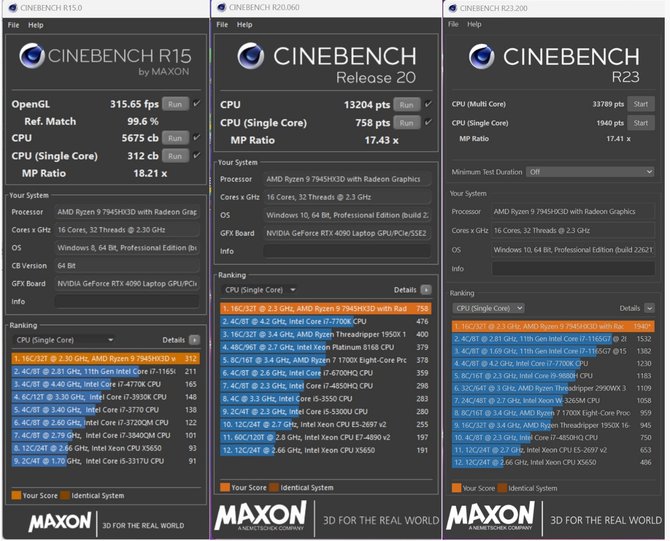Select Xeon E7-4890 v2 row scoring 197

point(326,437)
